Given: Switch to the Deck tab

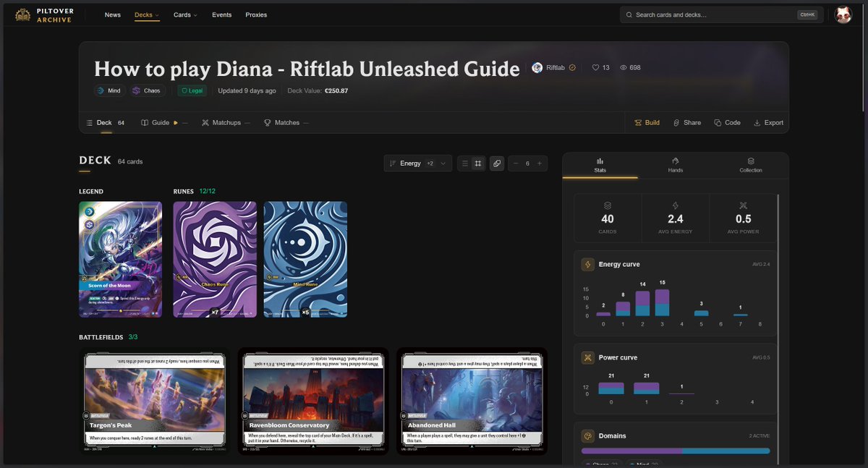Looking at the screenshot, I should pyautogui.click(x=106, y=123).
